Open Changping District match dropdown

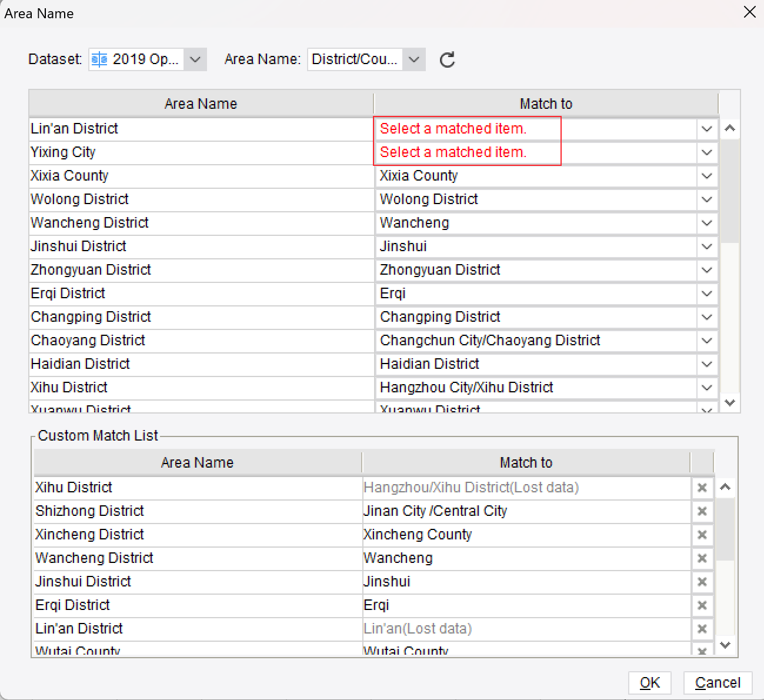click(x=706, y=317)
